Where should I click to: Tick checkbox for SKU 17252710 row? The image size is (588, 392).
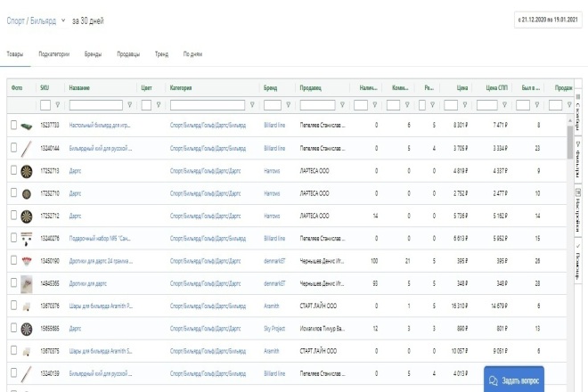click(x=13, y=192)
